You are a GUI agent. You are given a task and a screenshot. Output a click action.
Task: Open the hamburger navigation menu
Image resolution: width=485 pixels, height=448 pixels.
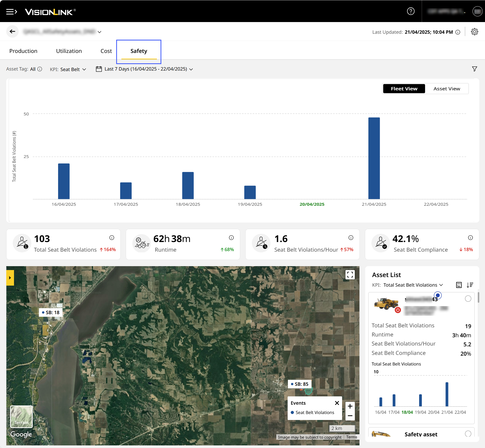pos(11,12)
